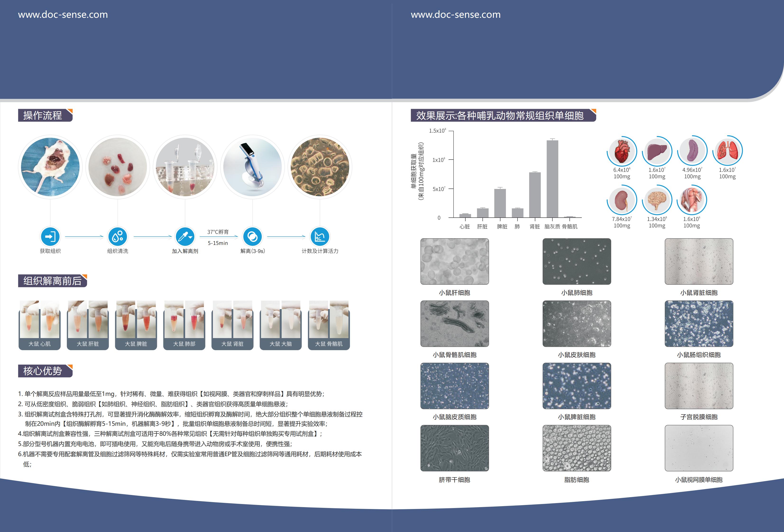Select the 核心优势 section header

tap(43, 371)
